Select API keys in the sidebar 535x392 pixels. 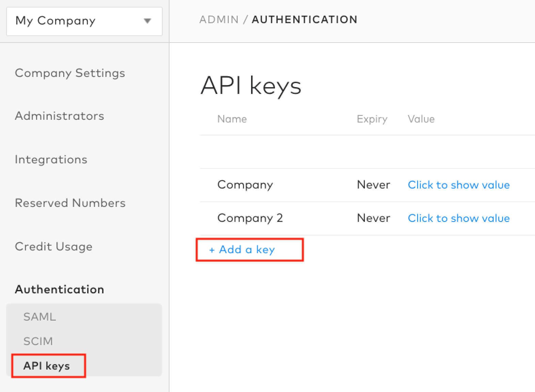coord(47,366)
